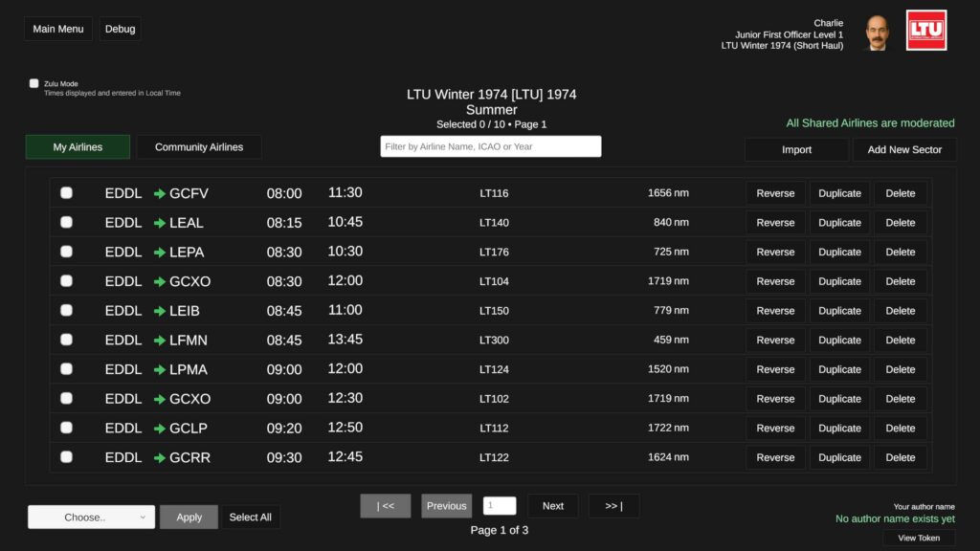Reverse the LT104 sector
The width and height of the screenshot is (980, 551).
click(775, 281)
